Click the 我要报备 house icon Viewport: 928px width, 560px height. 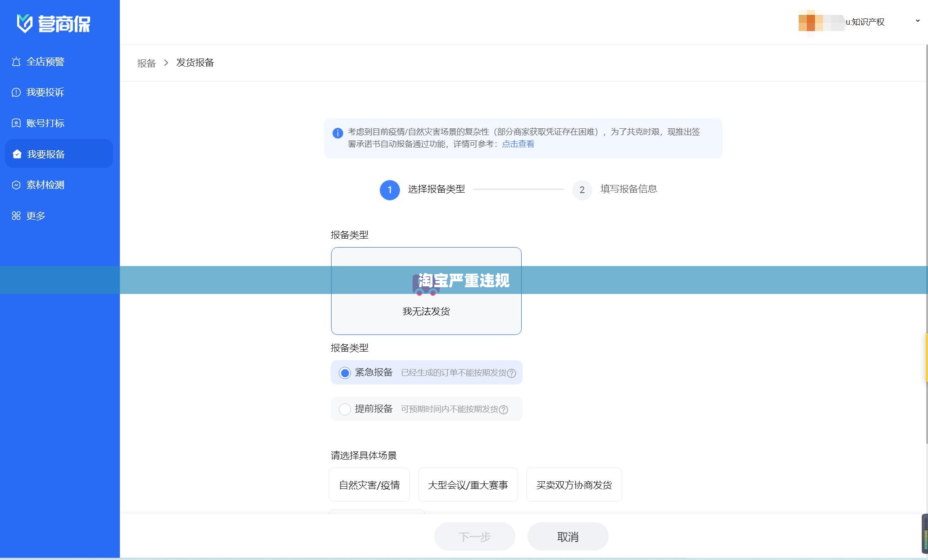click(x=17, y=154)
